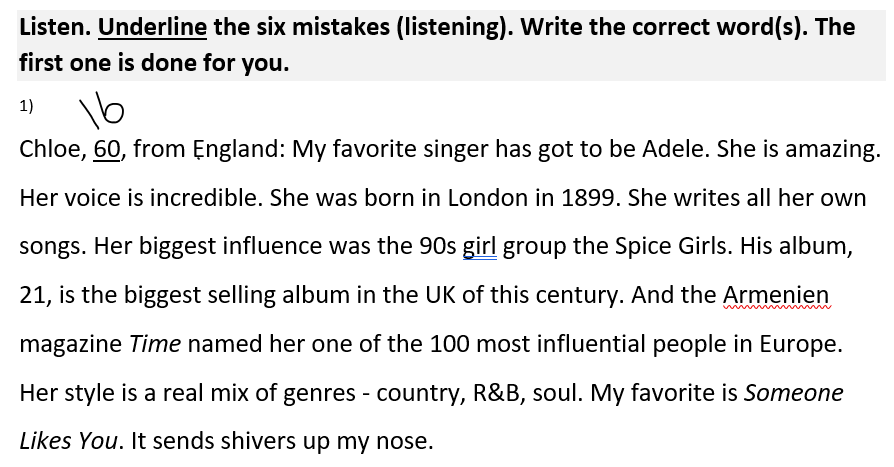The width and height of the screenshot is (894, 467).
Task: Click the grammar-flagged word "girl"
Action: (x=480, y=247)
